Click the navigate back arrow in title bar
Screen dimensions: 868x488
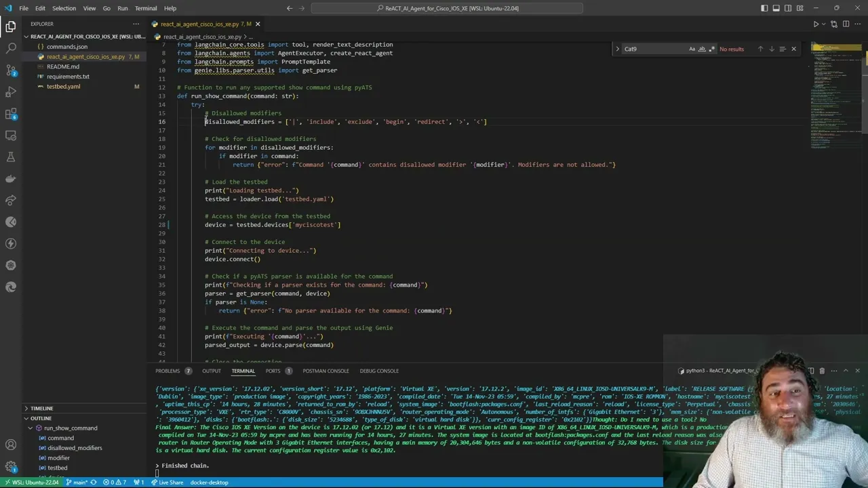coord(290,8)
